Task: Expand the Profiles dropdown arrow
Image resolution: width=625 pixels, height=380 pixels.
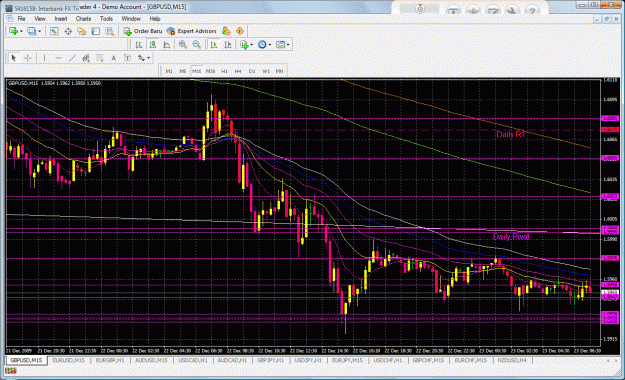Action: click(x=39, y=31)
